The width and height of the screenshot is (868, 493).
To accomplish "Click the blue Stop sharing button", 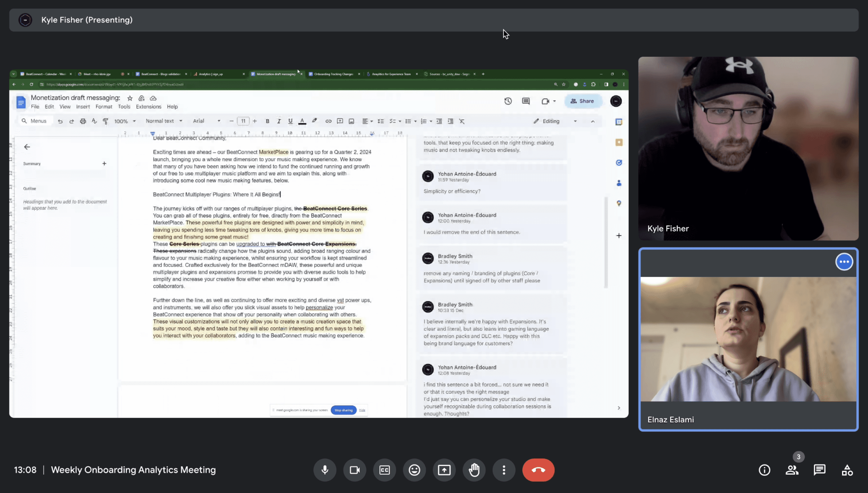I will [343, 410].
